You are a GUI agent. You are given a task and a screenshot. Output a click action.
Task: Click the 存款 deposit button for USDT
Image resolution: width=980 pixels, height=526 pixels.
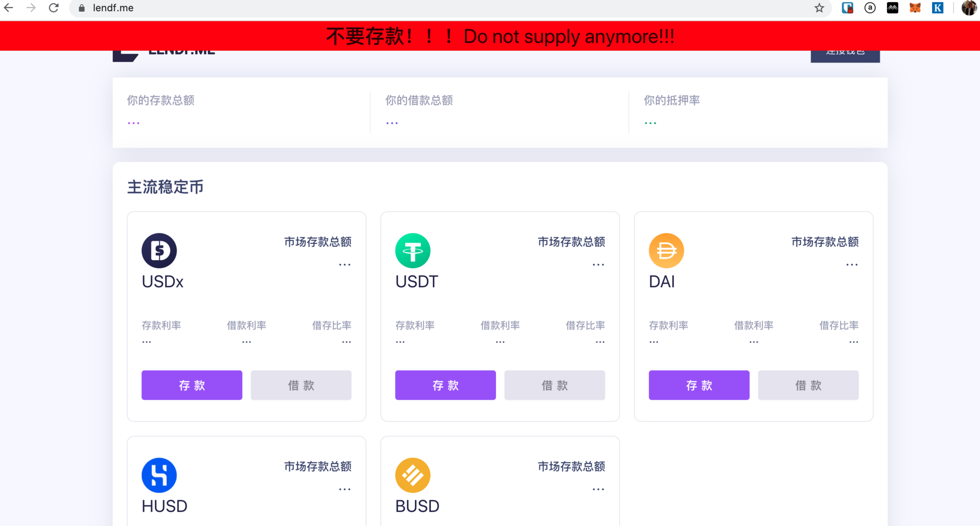(x=446, y=385)
